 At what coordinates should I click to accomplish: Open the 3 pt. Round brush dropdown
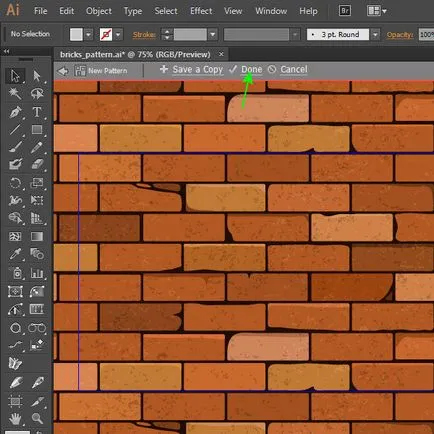click(x=376, y=34)
